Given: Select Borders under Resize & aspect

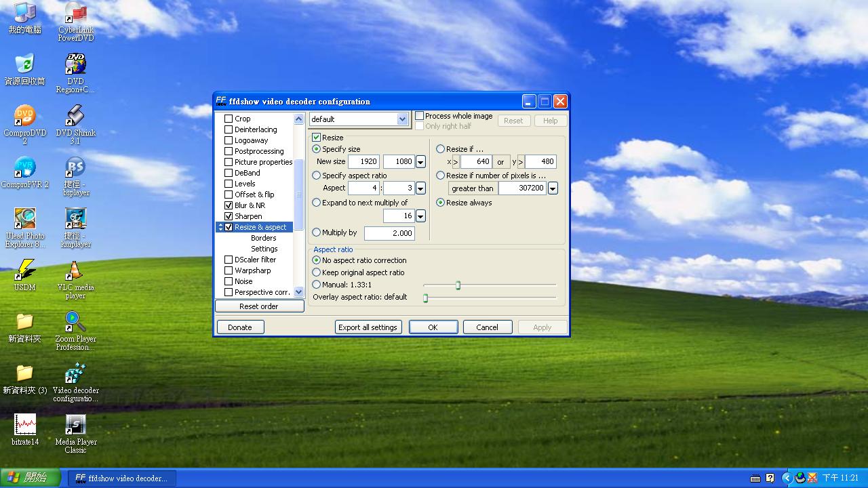Looking at the screenshot, I should (263, 238).
